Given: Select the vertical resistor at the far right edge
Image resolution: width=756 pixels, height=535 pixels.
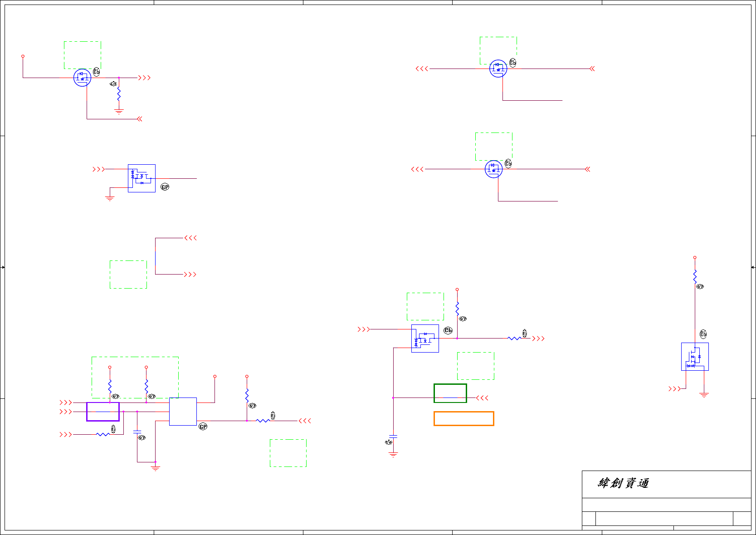Looking at the screenshot, I should (695, 277).
